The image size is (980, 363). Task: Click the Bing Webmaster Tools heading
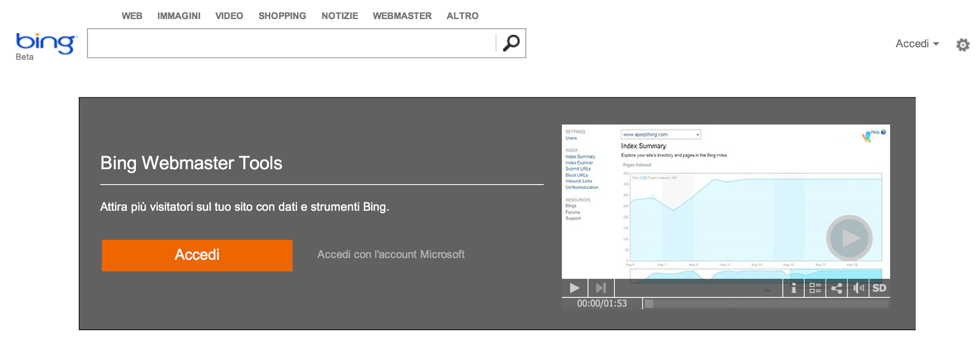pos(191,163)
